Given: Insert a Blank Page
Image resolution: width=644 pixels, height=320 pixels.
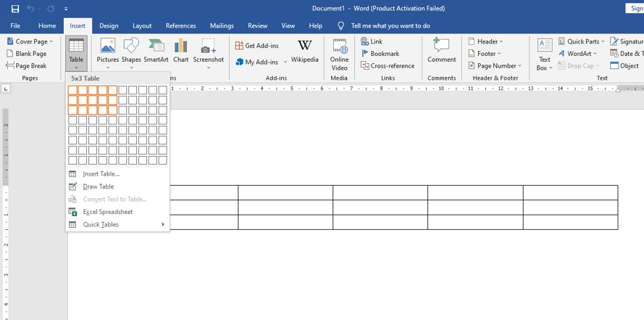Looking at the screenshot, I should (27, 53).
